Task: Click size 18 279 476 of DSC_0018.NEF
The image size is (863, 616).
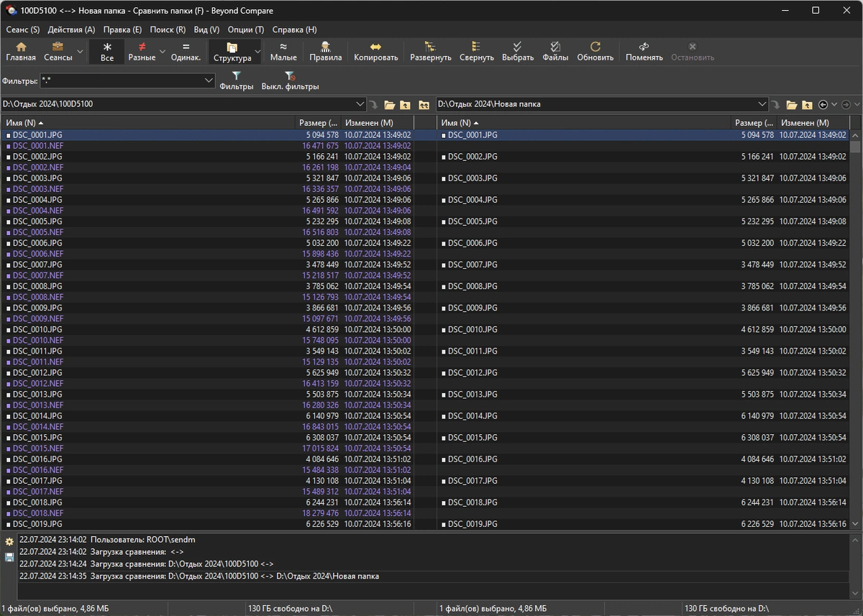Action: coord(320,513)
